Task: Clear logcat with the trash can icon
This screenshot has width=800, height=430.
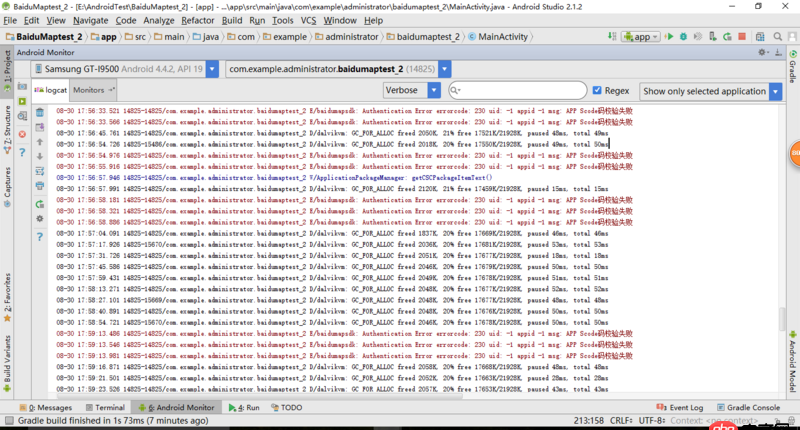Action: (x=40, y=113)
